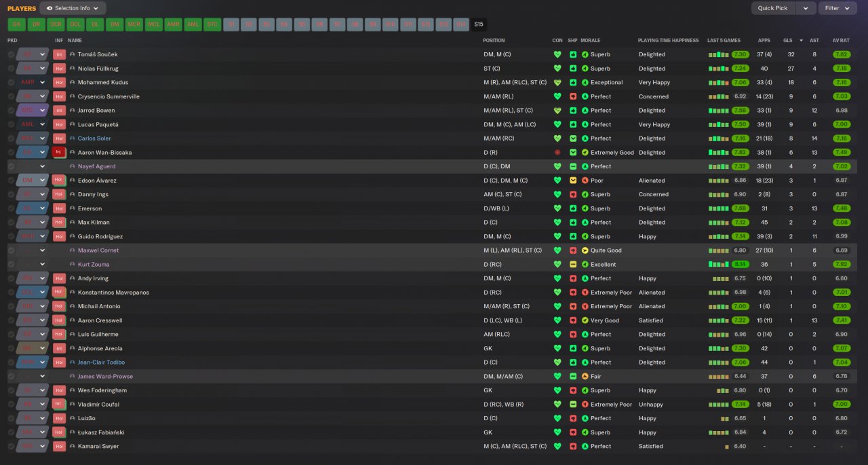Click the Hol badge next to Niclas Füllkrug
Image resolution: width=868 pixels, height=465 pixels.
59,69
